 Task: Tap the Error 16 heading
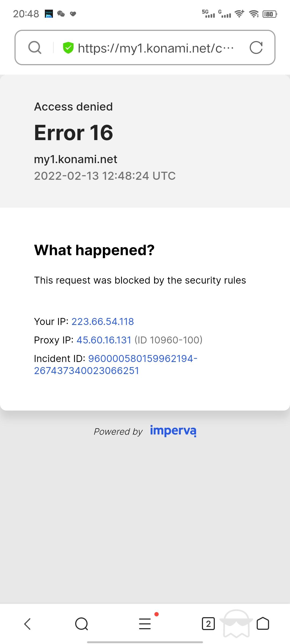[x=74, y=133]
